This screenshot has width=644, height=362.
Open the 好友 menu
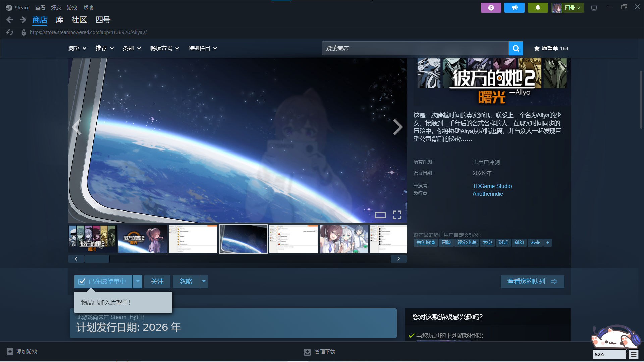click(x=56, y=8)
